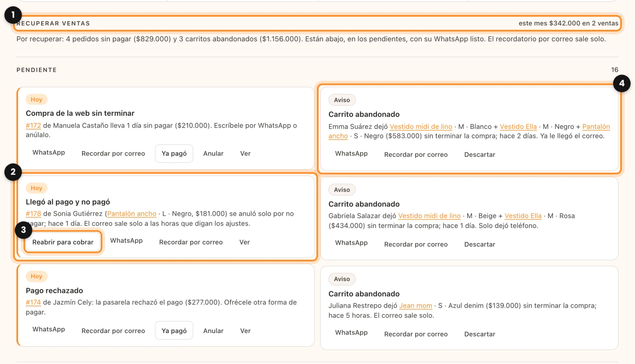Open order link #178
635x364 pixels.
point(33,213)
